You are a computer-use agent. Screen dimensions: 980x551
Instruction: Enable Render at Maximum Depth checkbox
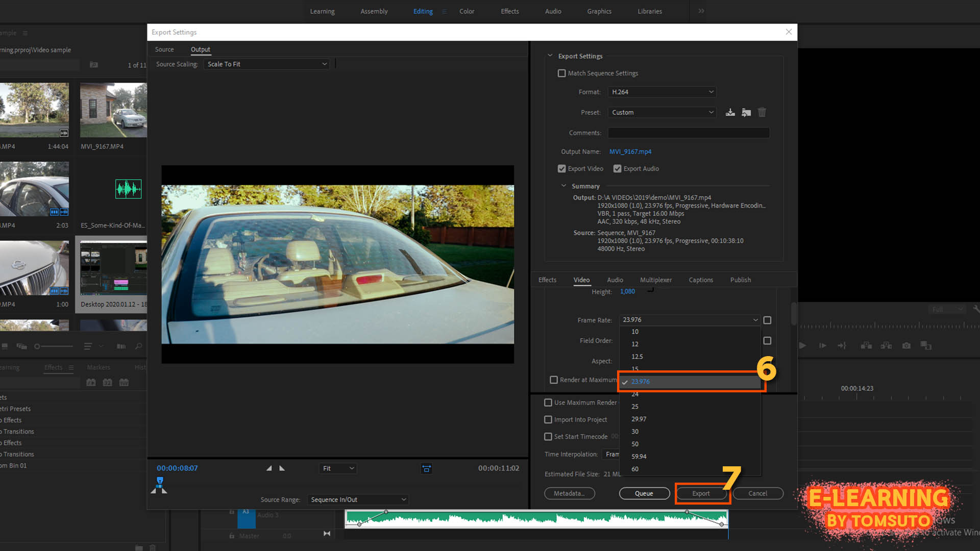554,380
